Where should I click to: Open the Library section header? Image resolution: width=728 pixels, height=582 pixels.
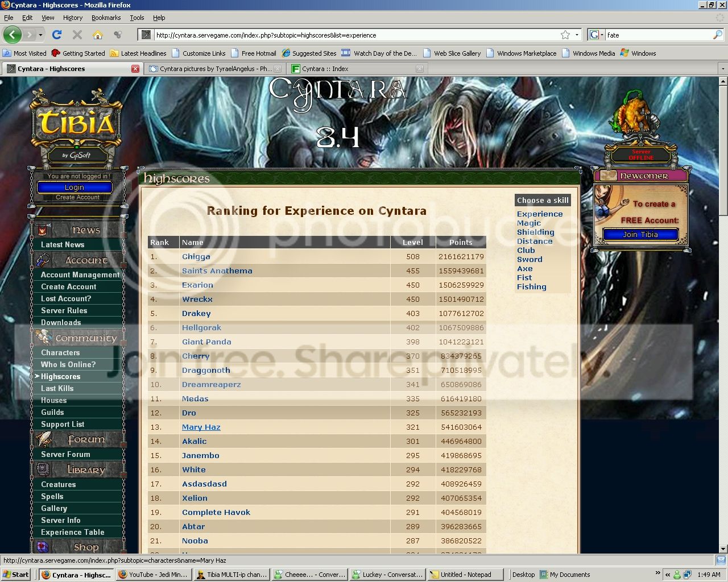78,470
